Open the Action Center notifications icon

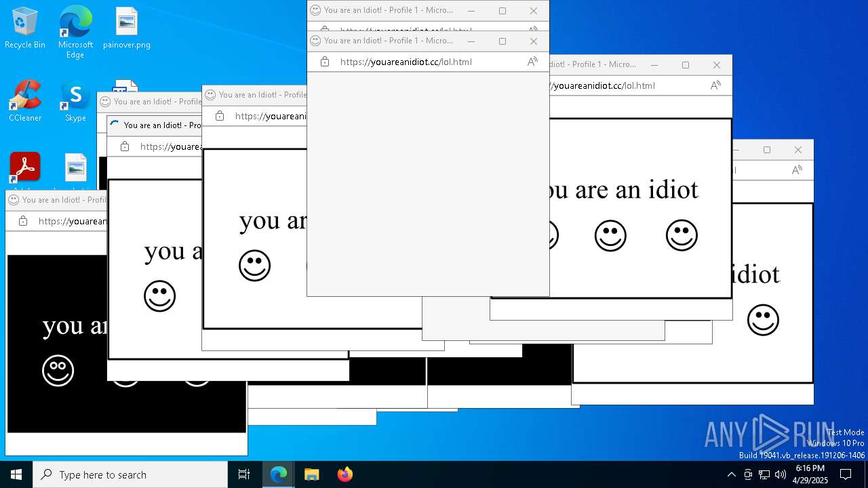coord(846,474)
